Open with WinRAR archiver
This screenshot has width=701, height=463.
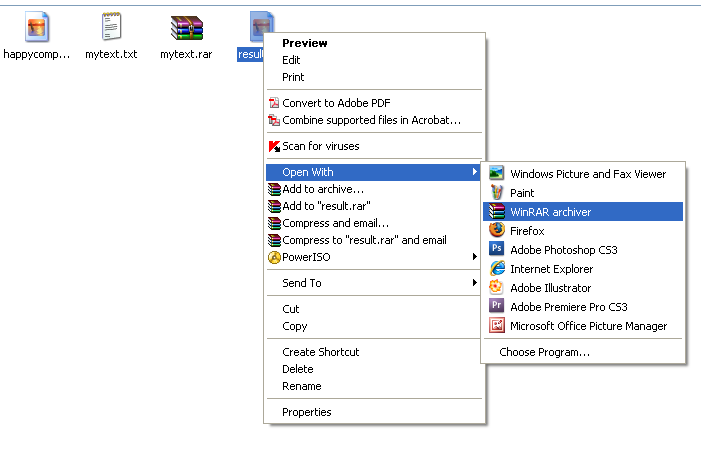583,212
